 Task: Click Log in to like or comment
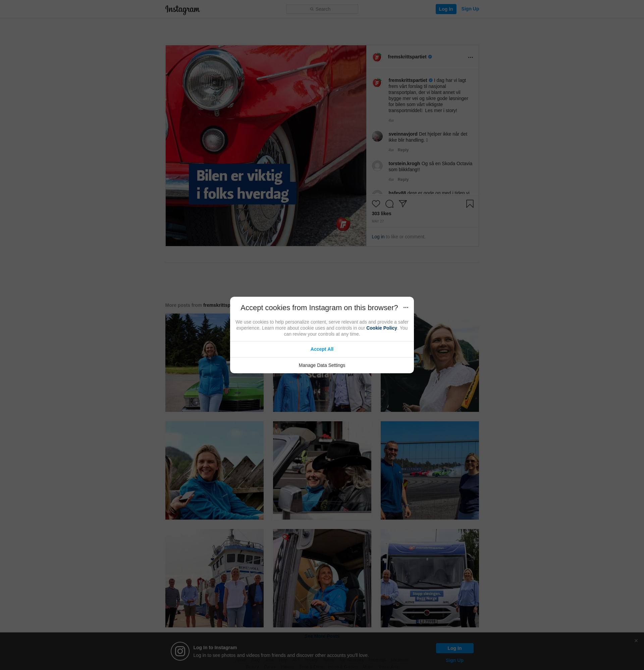coord(378,237)
